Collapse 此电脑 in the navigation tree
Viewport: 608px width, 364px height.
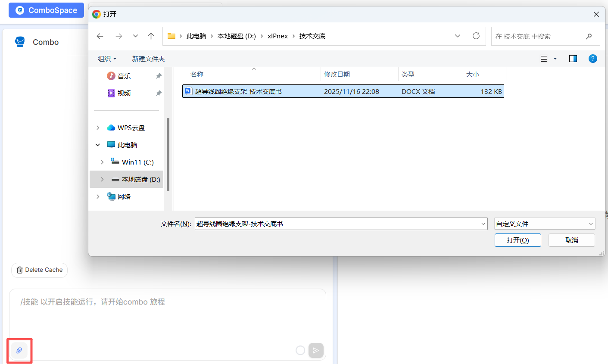click(x=97, y=145)
